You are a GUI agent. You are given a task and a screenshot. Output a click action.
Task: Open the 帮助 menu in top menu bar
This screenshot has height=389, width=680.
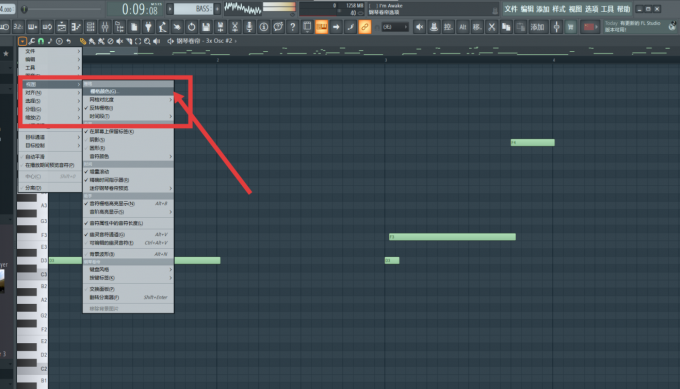coord(623,9)
